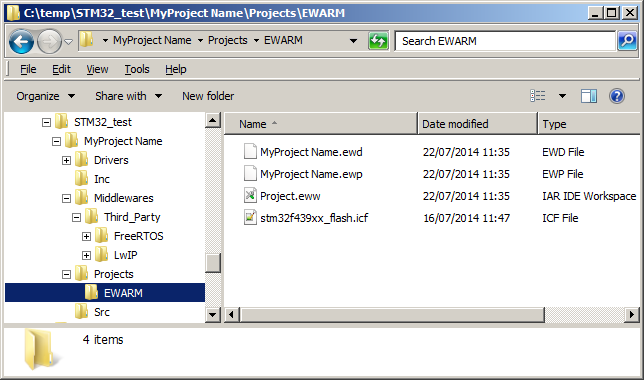Open the Edit menu
This screenshot has width=644, height=380.
pyautogui.click(x=62, y=69)
